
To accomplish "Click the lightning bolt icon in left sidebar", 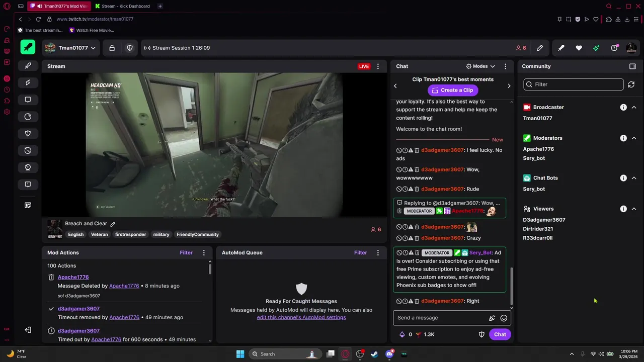I will coord(28,82).
